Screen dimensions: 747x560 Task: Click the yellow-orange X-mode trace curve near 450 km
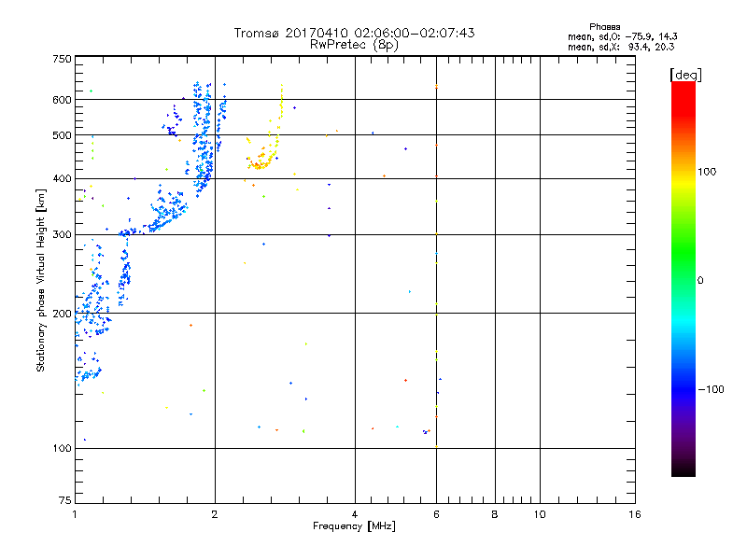(263, 161)
